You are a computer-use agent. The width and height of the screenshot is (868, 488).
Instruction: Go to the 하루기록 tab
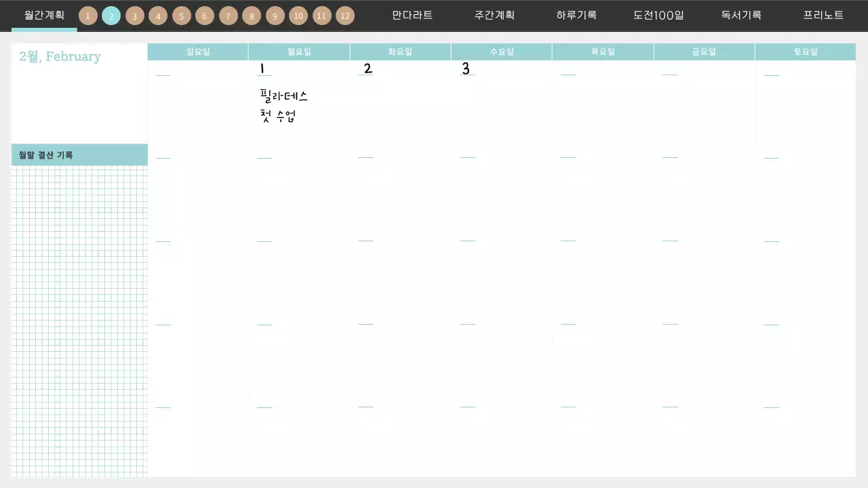[x=576, y=15]
